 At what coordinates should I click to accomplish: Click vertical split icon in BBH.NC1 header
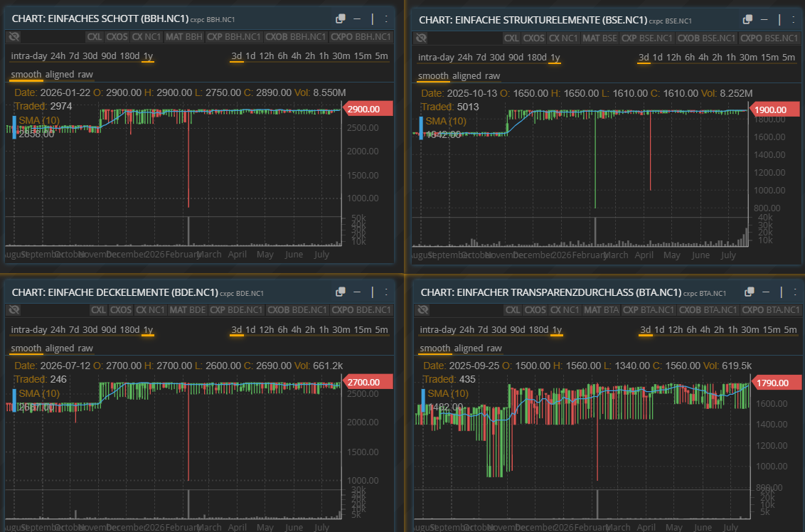click(372, 19)
